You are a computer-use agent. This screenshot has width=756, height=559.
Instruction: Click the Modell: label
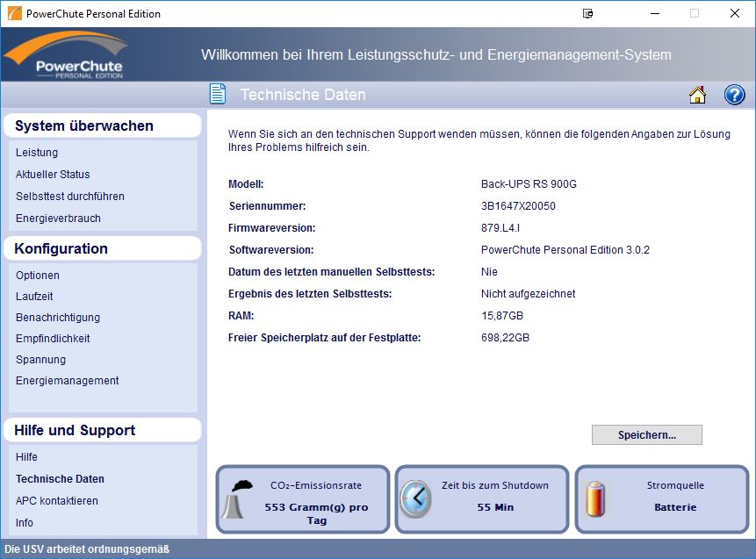coord(246,184)
